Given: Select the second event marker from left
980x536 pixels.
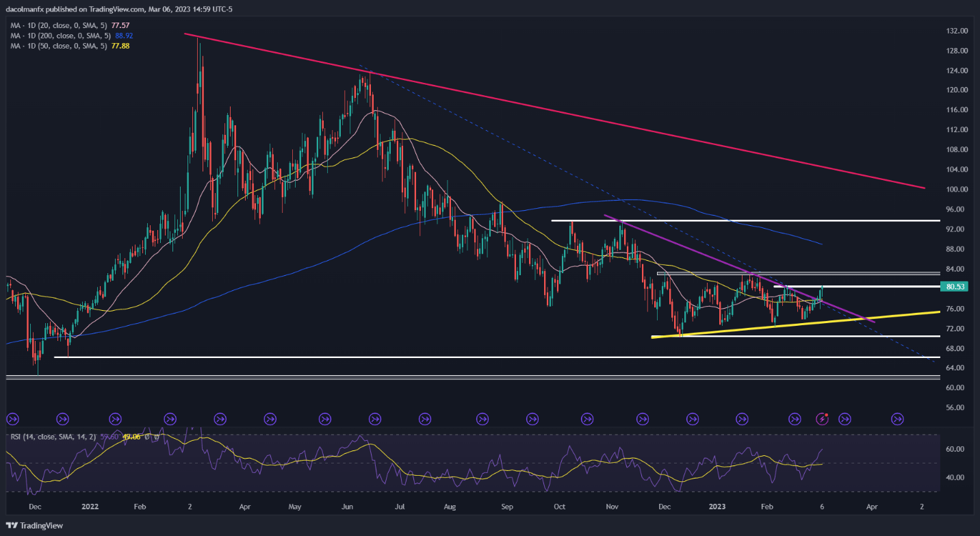Looking at the screenshot, I should click(62, 418).
